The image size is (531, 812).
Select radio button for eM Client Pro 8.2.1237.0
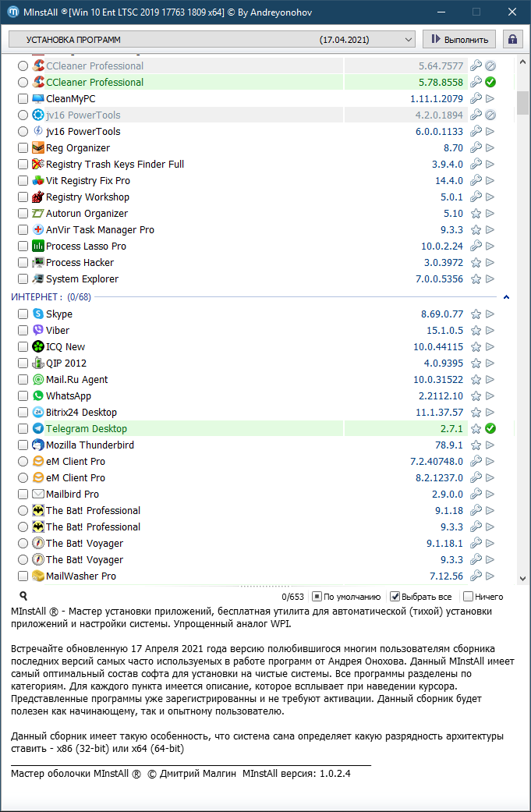pyautogui.click(x=23, y=478)
